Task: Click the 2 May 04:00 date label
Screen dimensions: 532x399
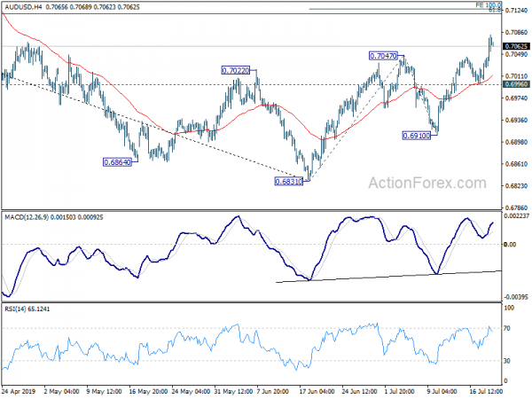Action: pyautogui.click(x=62, y=392)
